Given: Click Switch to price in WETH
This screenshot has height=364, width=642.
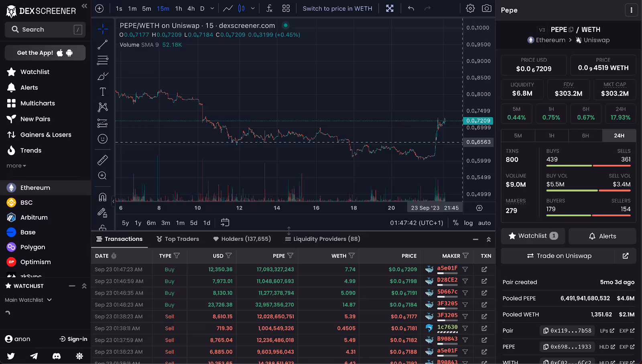Looking at the screenshot, I should click(x=337, y=8).
